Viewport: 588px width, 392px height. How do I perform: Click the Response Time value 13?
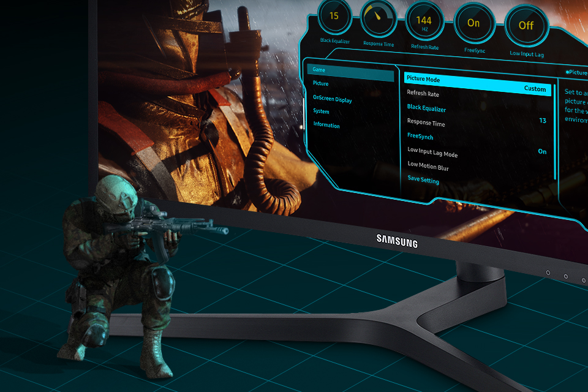pos(543,121)
